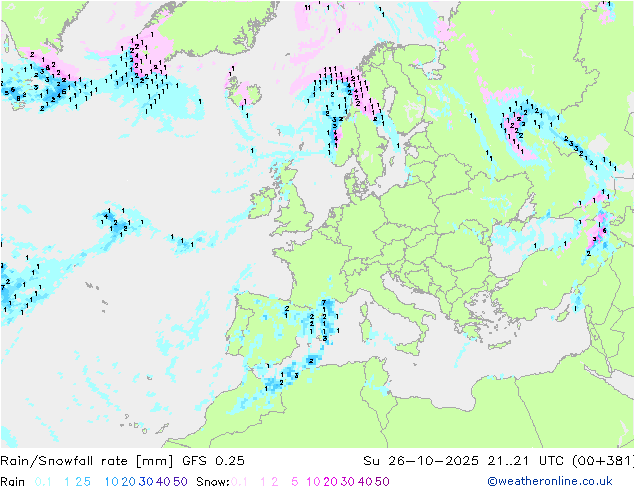Click the date "Su 26-10-2025"
Image resolution: width=634 pixels, height=490 pixels.
[421, 461]
